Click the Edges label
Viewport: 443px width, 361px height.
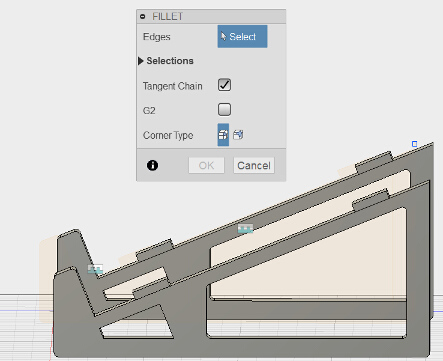[156, 37]
